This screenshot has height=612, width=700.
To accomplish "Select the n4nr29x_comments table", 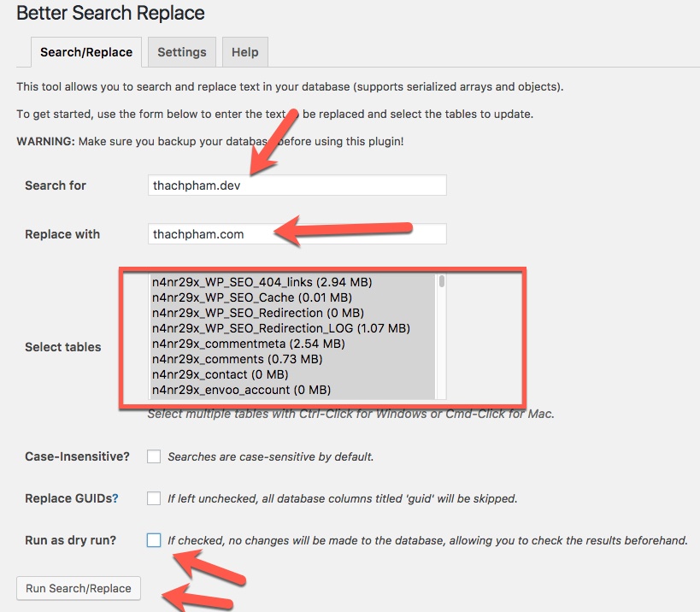I will [237, 359].
